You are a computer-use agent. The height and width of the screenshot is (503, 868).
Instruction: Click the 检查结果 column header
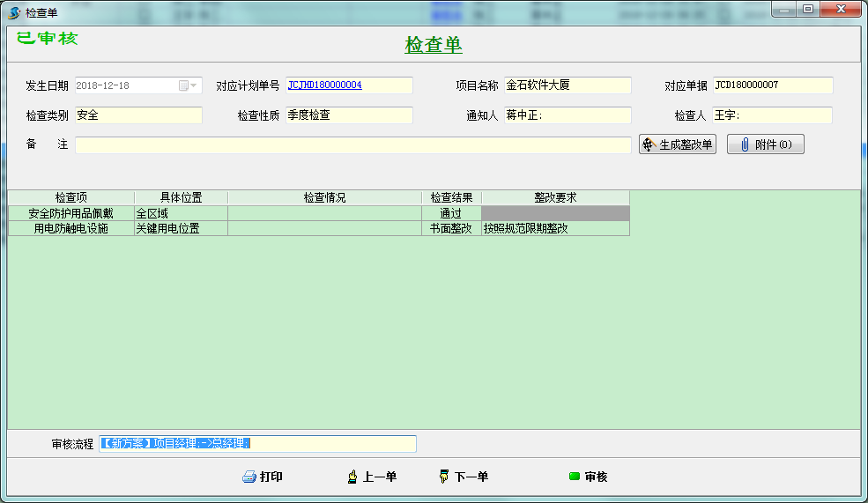[x=452, y=197]
